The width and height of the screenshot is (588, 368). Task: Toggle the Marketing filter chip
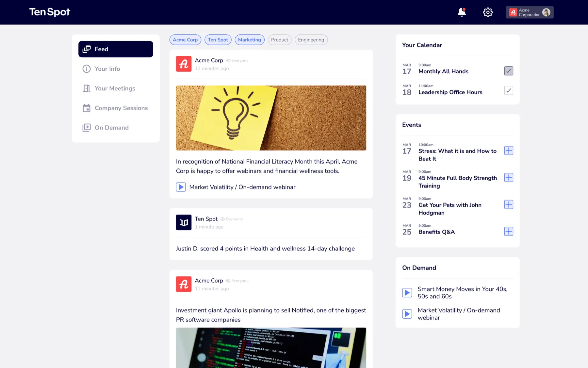pos(250,40)
